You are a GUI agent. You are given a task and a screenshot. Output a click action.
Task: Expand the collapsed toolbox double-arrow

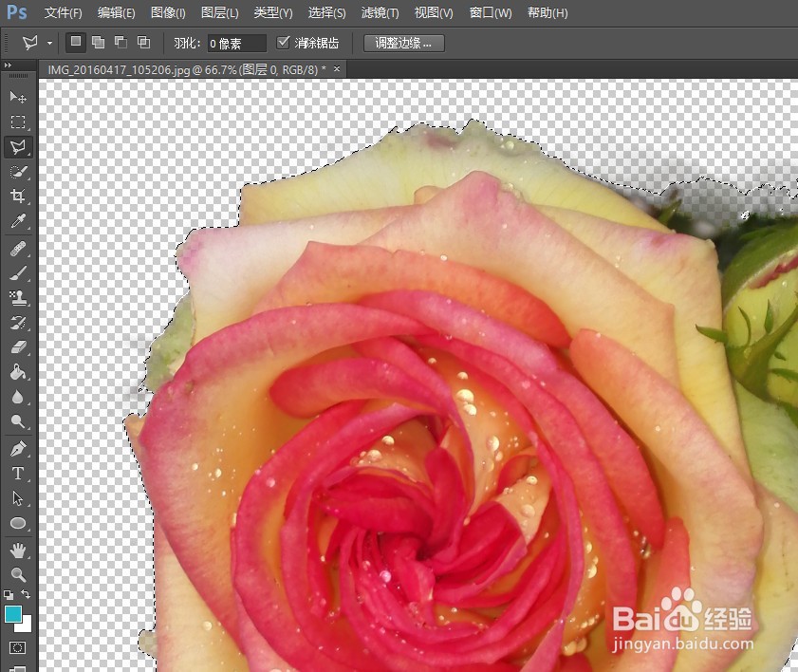(8, 65)
